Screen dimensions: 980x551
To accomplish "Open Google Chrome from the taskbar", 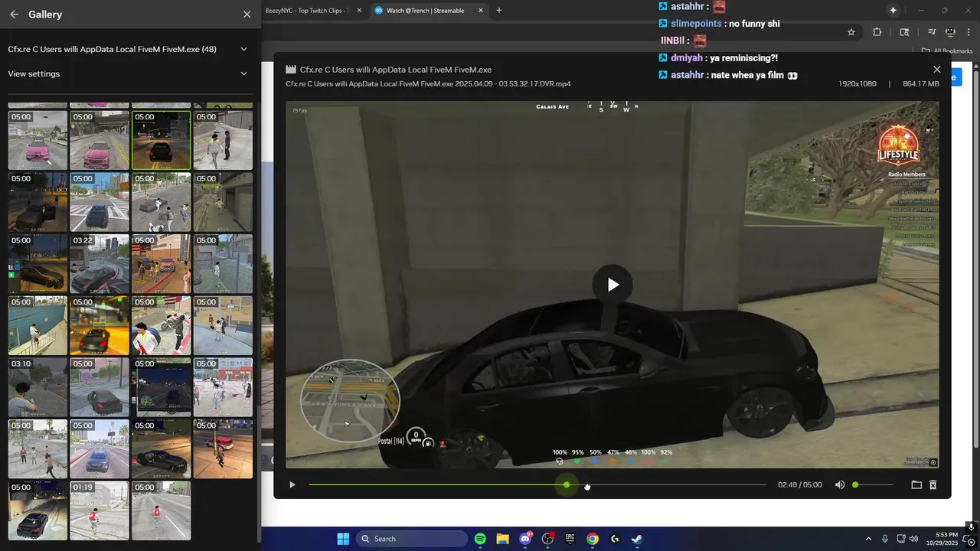I will [593, 539].
